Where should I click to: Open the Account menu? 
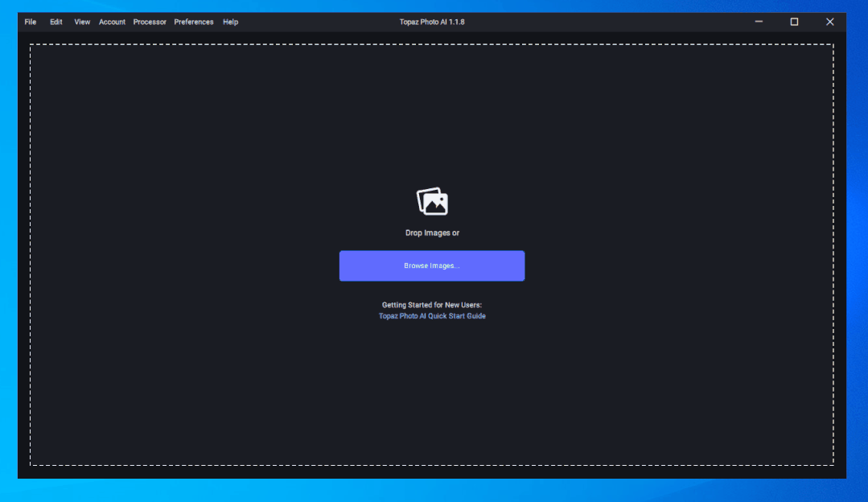tap(112, 23)
